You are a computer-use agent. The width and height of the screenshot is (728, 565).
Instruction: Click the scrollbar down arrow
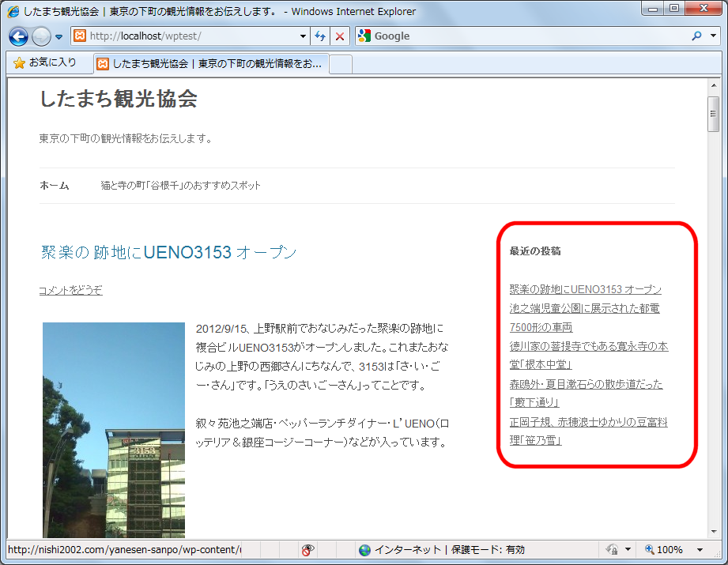coord(714,532)
